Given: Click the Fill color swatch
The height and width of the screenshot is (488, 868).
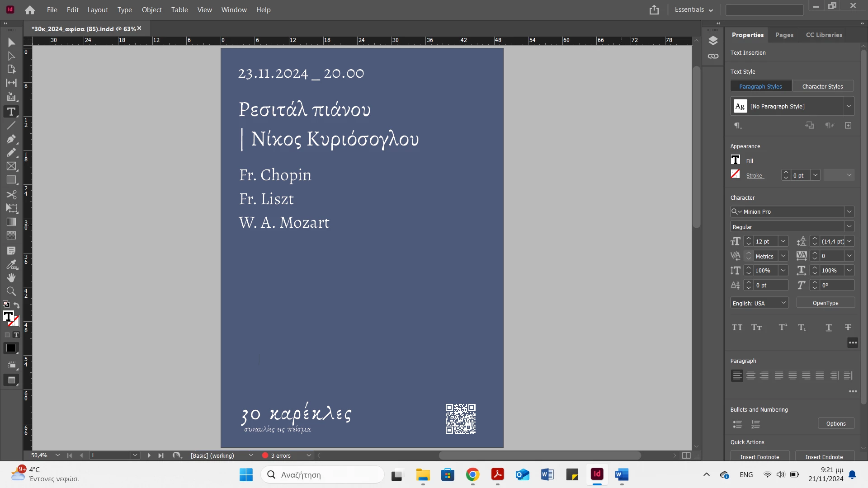Looking at the screenshot, I should click(736, 160).
